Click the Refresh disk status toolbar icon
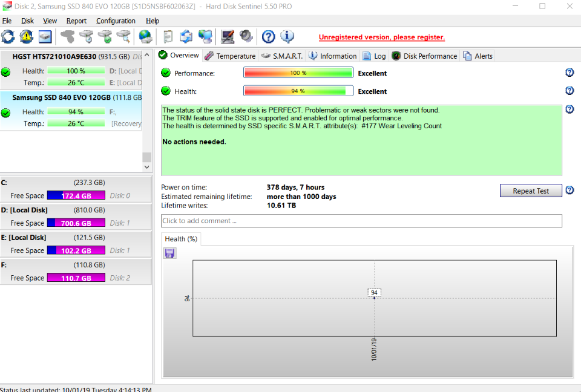 coord(8,37)
